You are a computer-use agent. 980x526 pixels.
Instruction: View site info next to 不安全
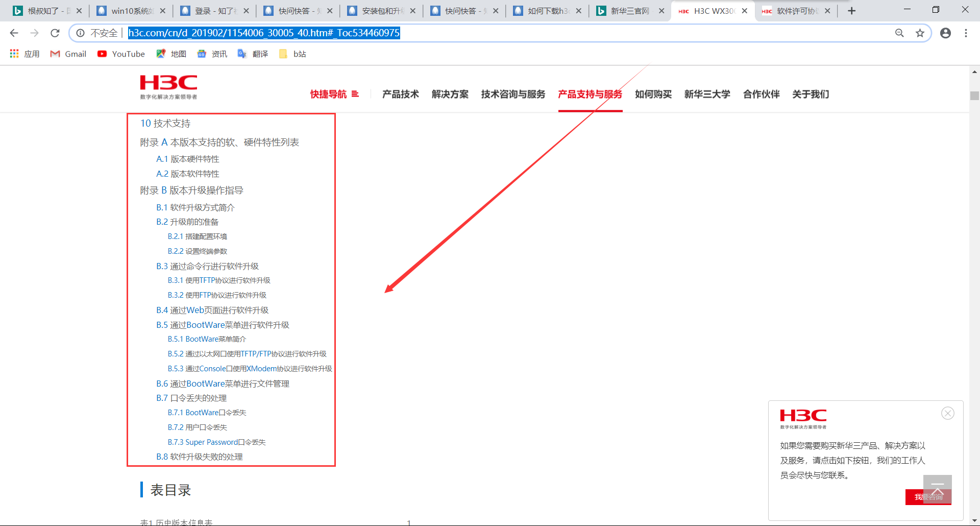80,33
